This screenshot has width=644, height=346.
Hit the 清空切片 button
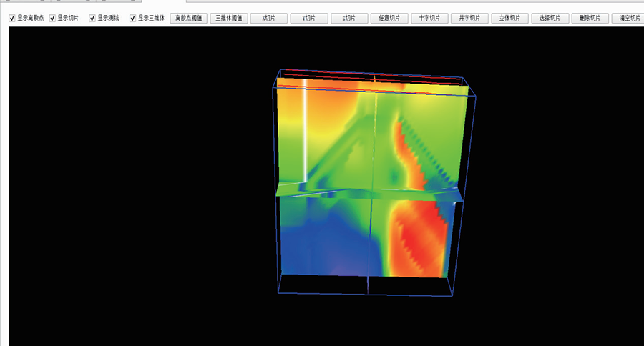click(630, 18)
